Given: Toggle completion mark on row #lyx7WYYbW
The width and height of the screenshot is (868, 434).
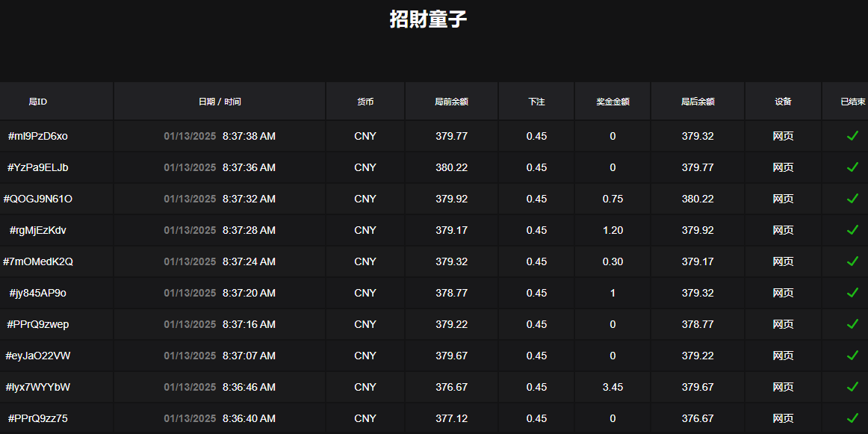Looking at the screenshot, I should pyautogui.click(x=851, y=387).
